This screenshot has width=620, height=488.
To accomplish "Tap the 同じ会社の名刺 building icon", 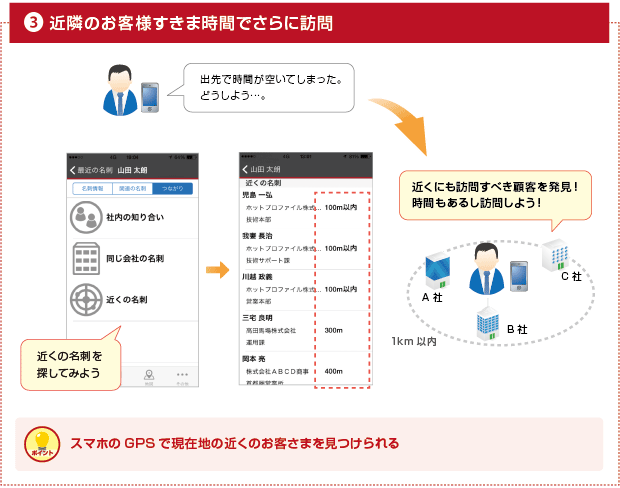I will coord(86,258).
